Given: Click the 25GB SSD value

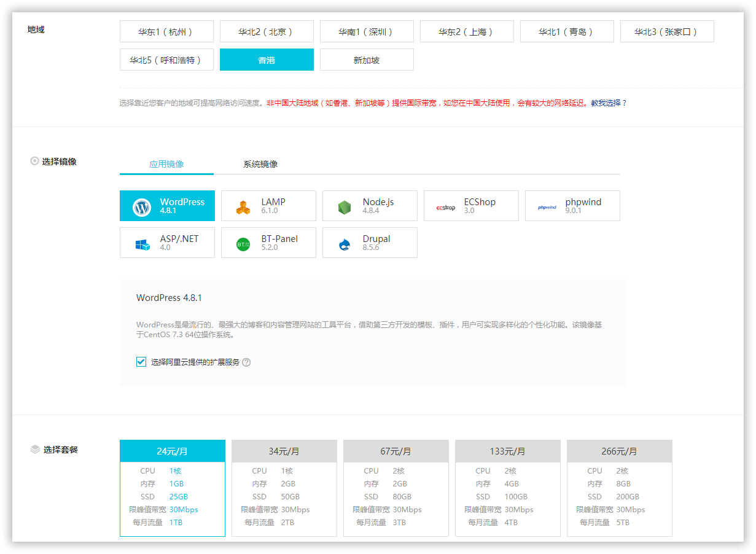Looking at the screenshot, I should click(x=178, y=497).
